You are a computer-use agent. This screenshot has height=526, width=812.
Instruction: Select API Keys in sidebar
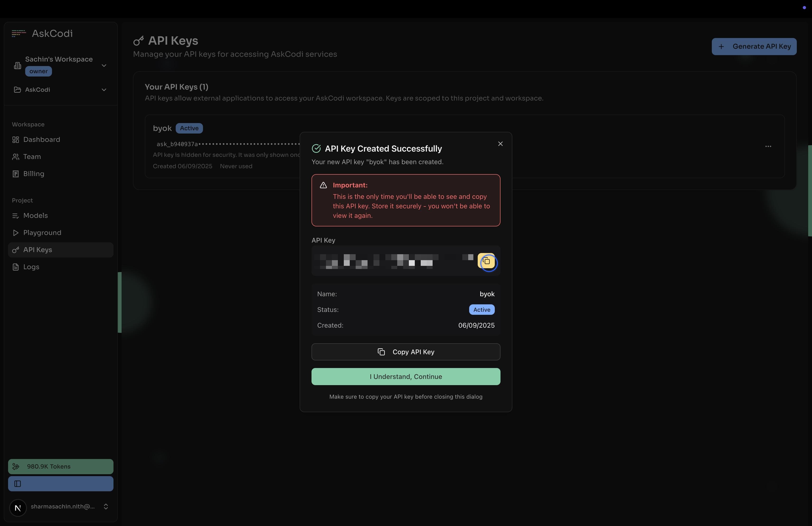[x=61, y=250]
